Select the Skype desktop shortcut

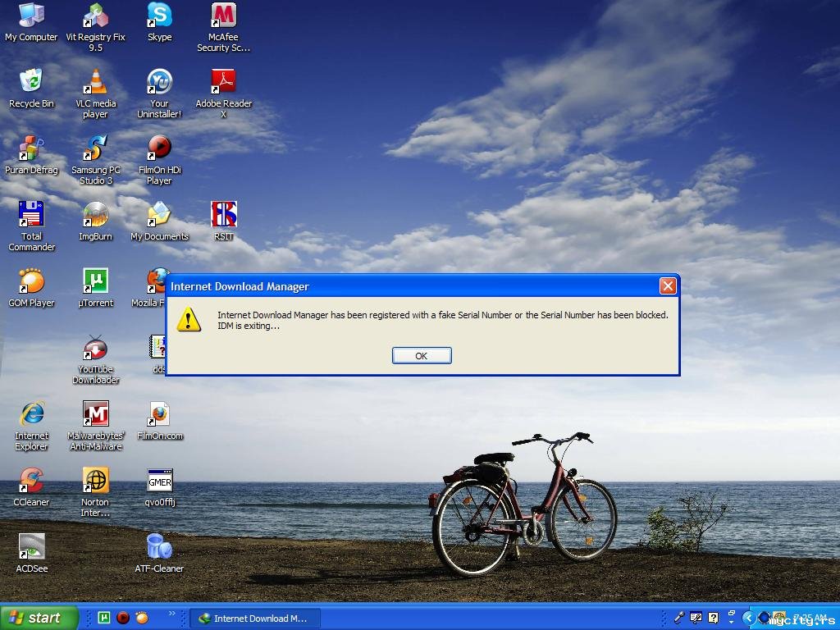click(x=160, y=22)
